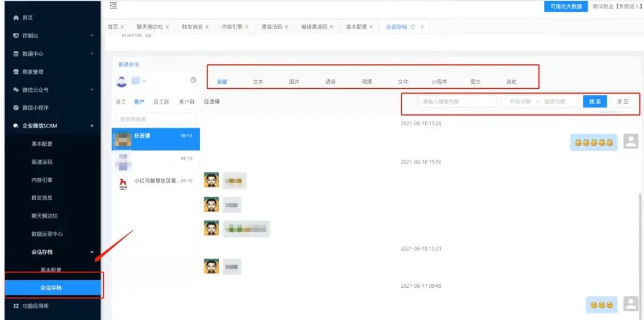Select the 普通会话 tab
The height and width of the screenshot is (320, 644).
(129, 64)
